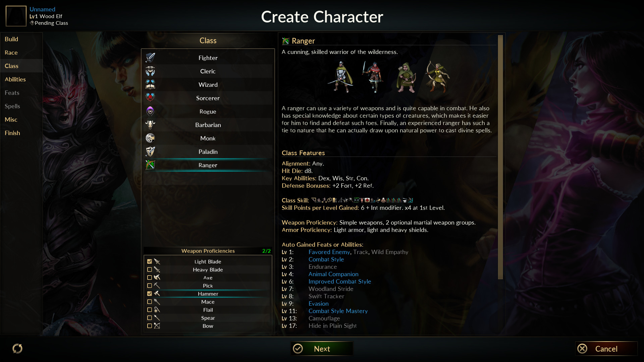Pick the Monk fist icon
The width and height of the screenshot is (644, 362).
pyautogui.click(x=150, y=138)
